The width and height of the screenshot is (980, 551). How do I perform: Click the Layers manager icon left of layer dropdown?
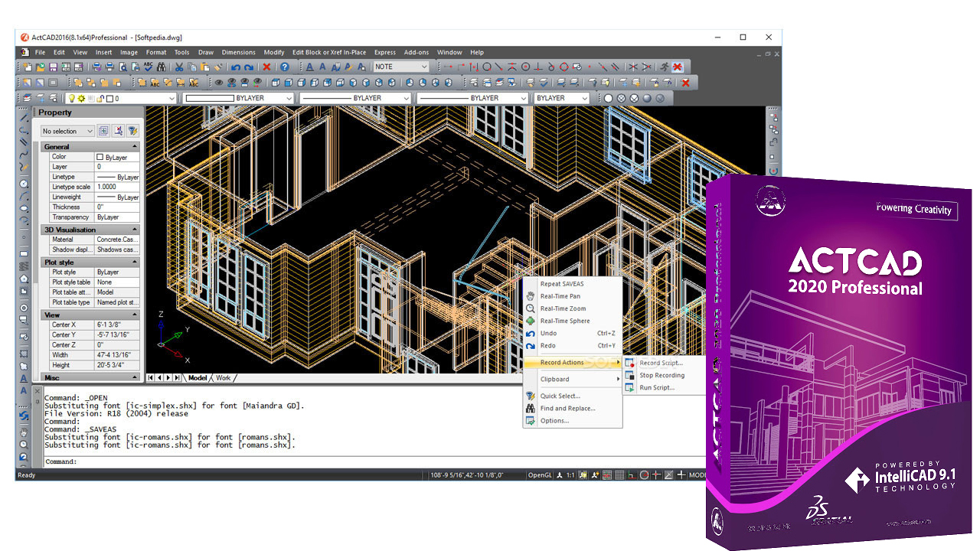click(26, 98)
